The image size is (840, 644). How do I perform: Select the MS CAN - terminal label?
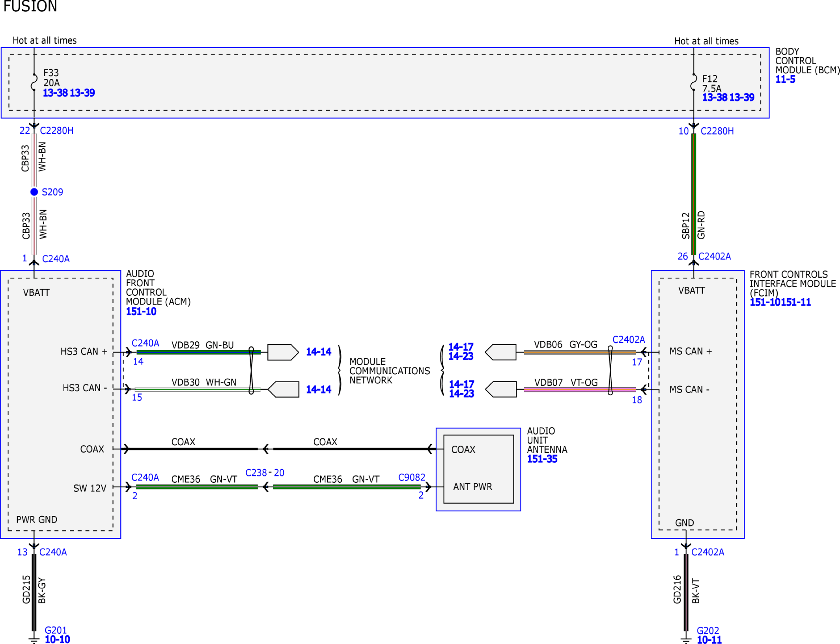point(689,390)
